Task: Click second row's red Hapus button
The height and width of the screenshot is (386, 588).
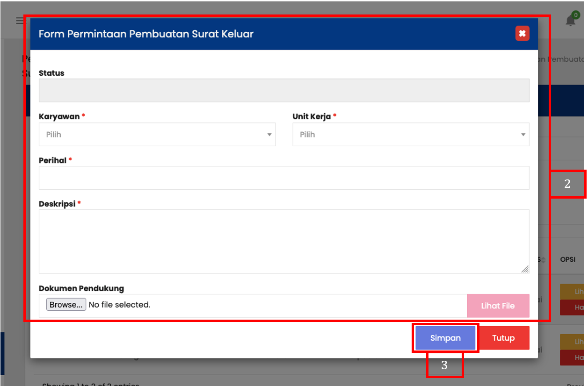Action: [574, 357]
